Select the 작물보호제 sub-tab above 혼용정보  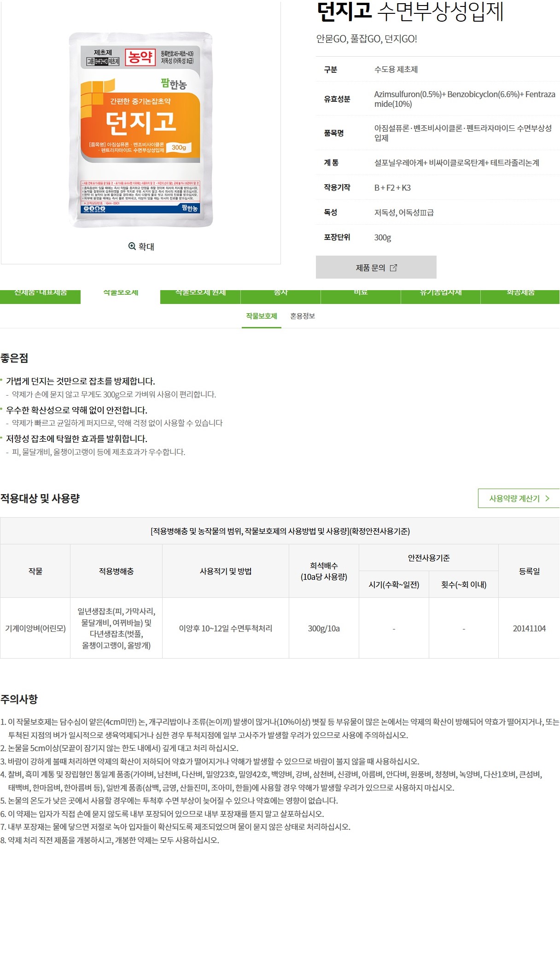click(x=262, y=316)
